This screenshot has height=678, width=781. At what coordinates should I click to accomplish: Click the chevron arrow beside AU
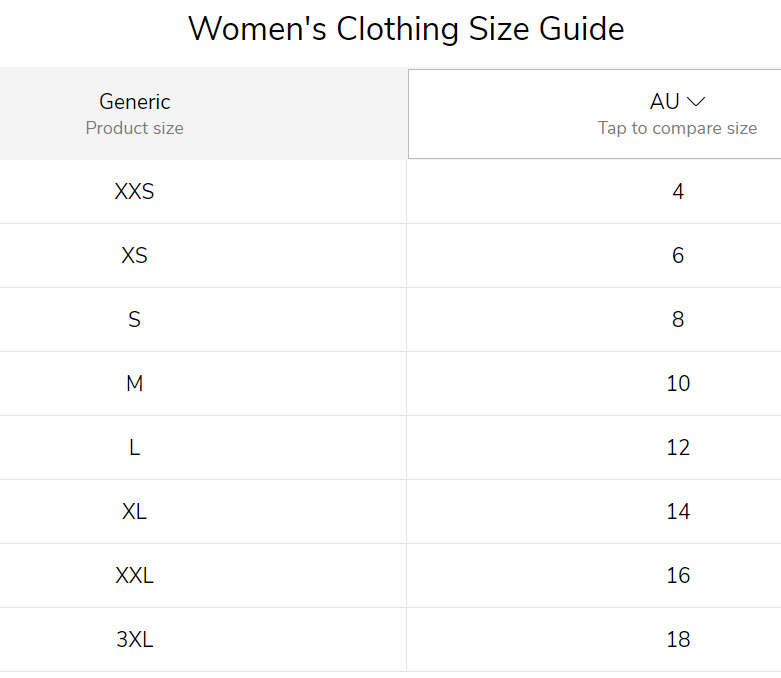tap(696, 102)
